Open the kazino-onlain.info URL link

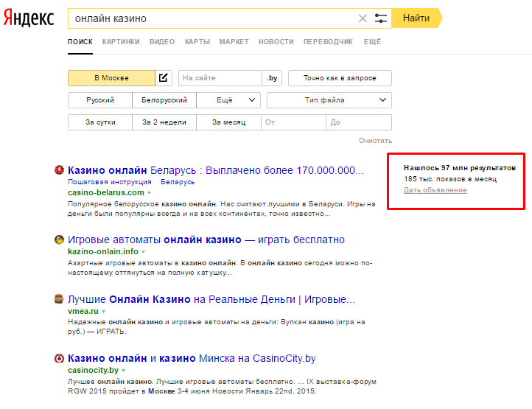tap(103, 251)
